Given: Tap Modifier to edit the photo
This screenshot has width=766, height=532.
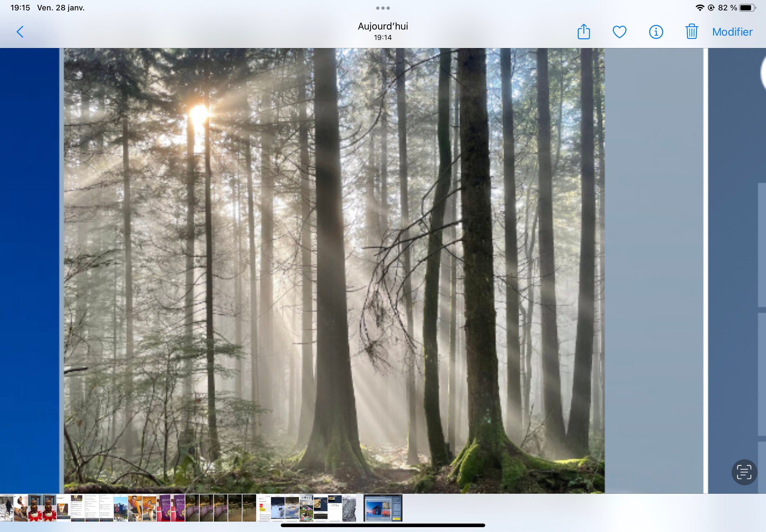Looking at the screenshot, I should click(x=732, y=32).
